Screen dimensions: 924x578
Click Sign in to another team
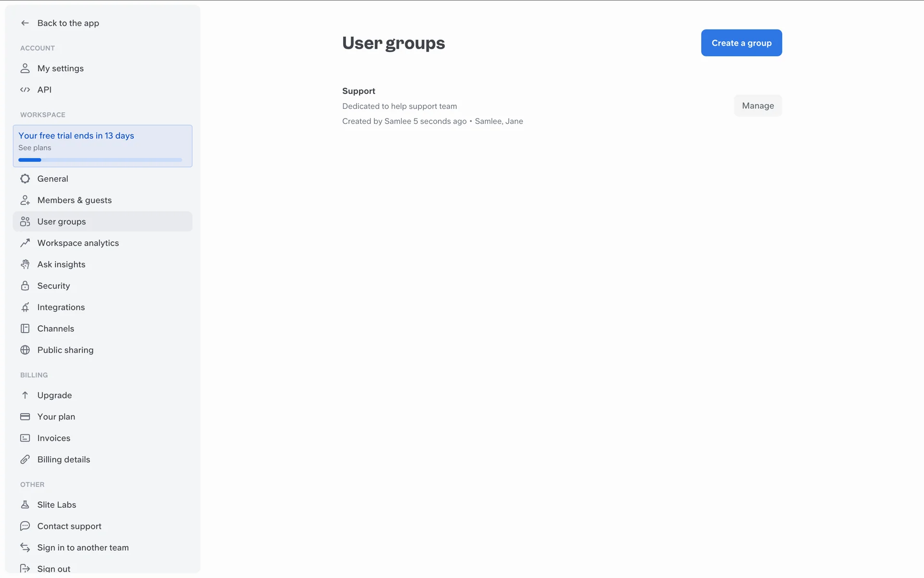83,548
